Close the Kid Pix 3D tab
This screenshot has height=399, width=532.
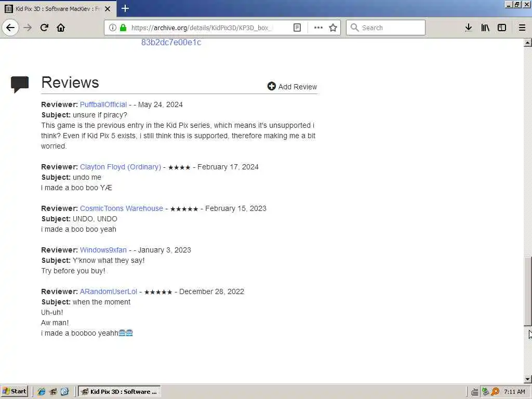(108, 9)
